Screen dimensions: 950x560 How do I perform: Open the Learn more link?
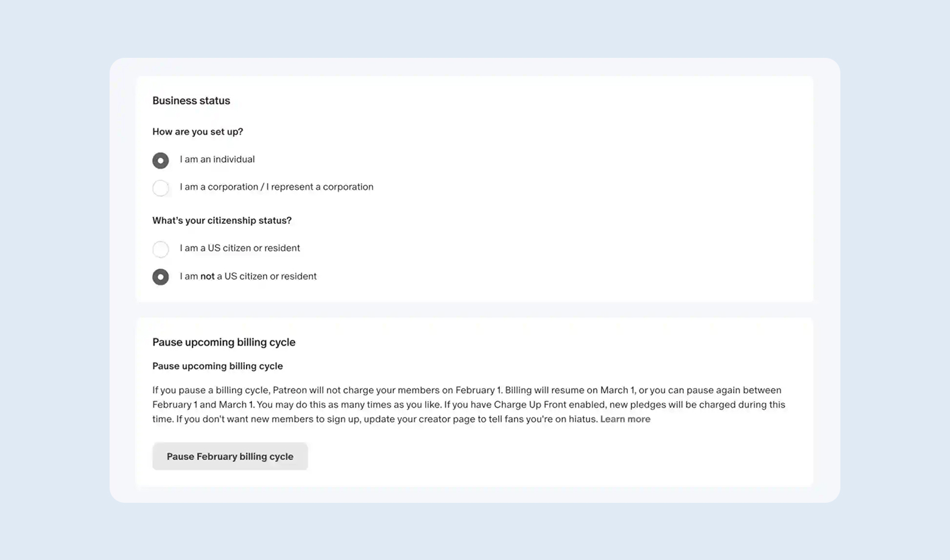(625, 419)
